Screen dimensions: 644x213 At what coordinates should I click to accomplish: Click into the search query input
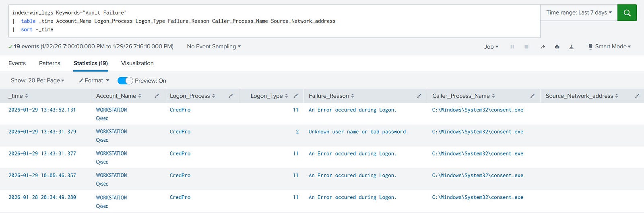coord(274,21)
